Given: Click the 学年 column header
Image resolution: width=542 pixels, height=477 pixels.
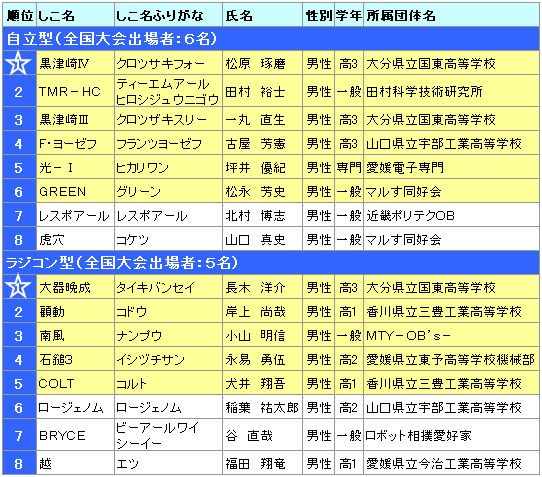Looking at the screenshot, I should pos(349,15).
